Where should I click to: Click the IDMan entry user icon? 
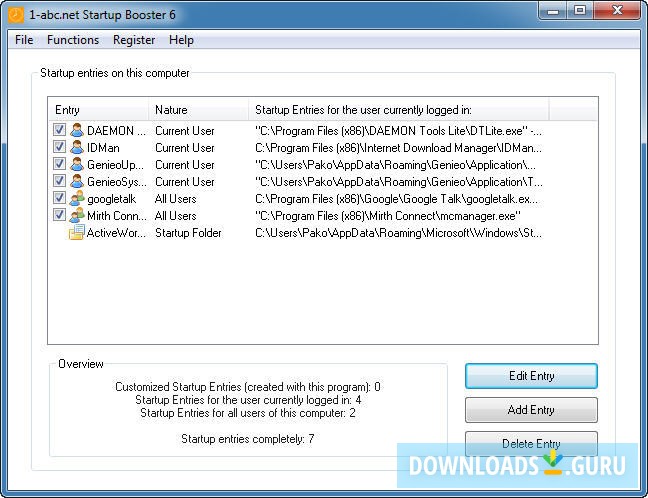[77, 147]
